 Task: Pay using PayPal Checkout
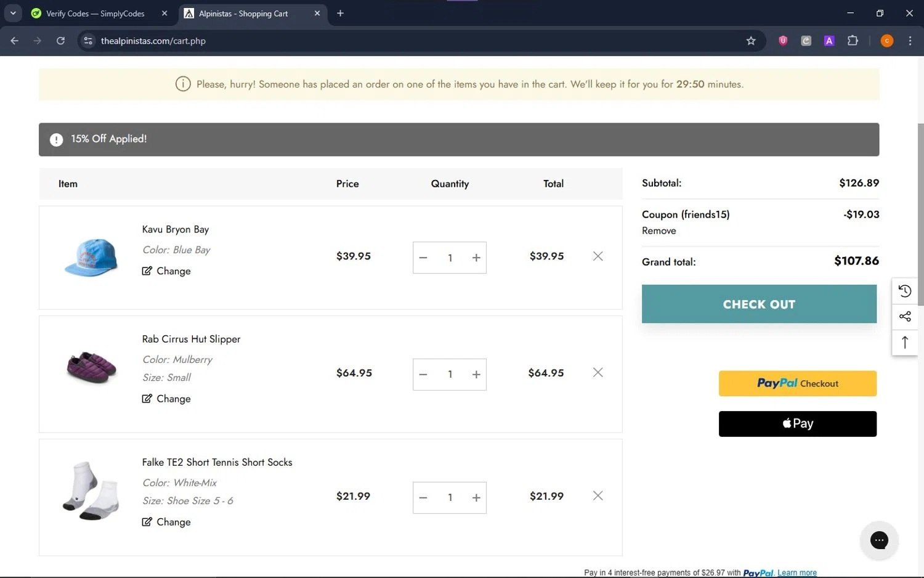798,383
